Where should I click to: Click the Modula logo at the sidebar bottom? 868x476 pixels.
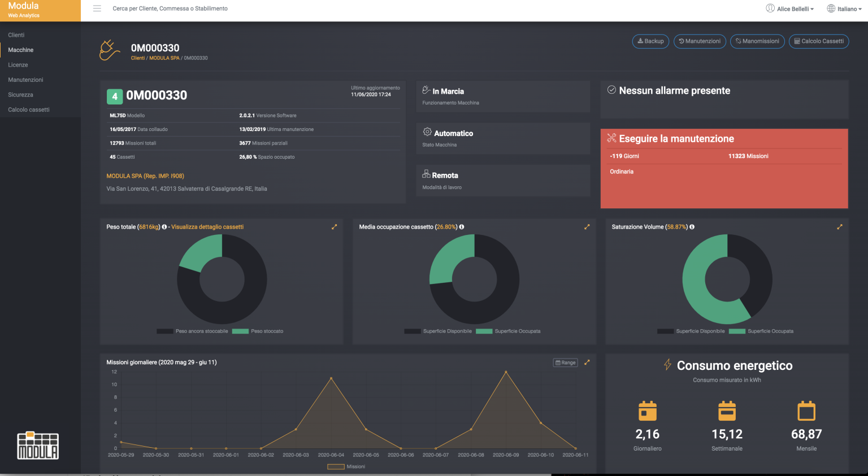(x=38, y=446)
